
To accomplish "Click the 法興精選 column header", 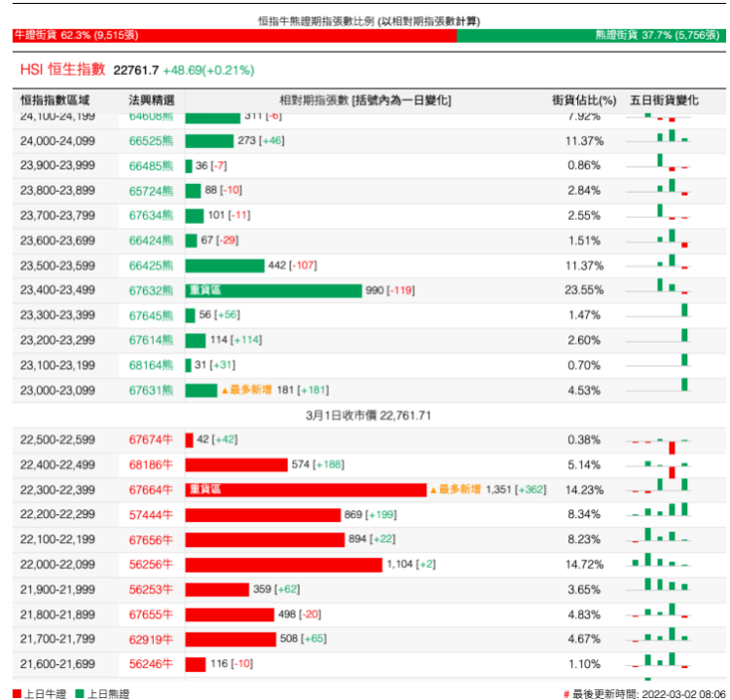I will click(152, 100).
